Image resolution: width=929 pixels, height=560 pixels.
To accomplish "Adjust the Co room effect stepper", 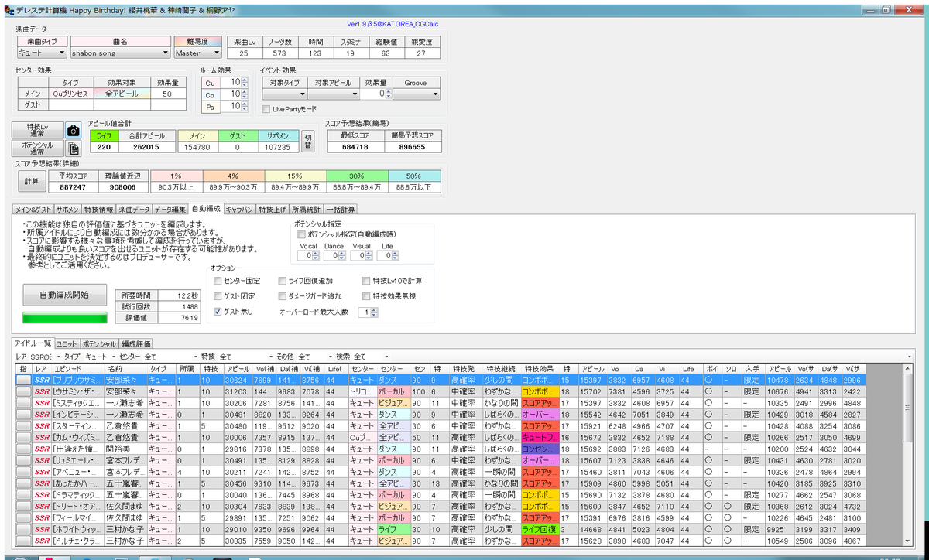I will [x=244, y=95].
